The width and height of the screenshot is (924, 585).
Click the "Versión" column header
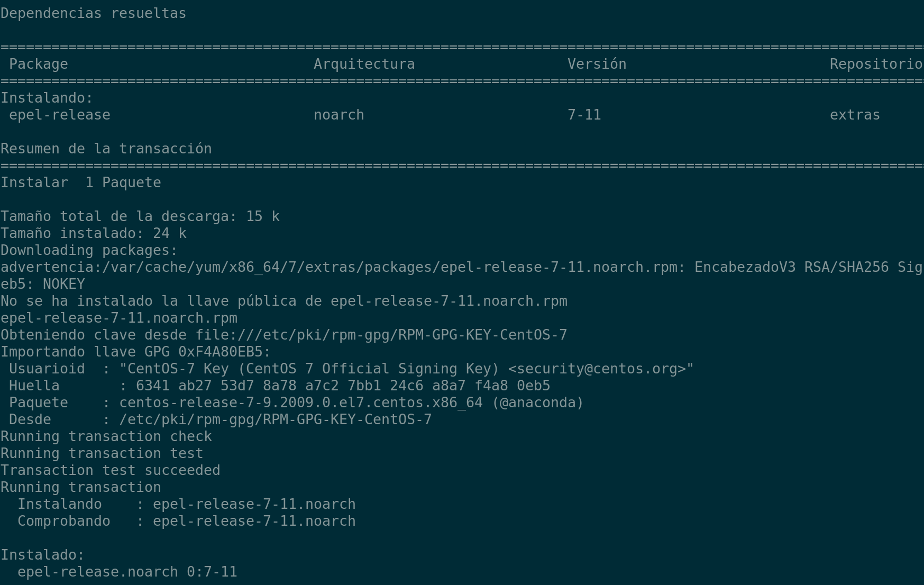[x=597, y=64]
